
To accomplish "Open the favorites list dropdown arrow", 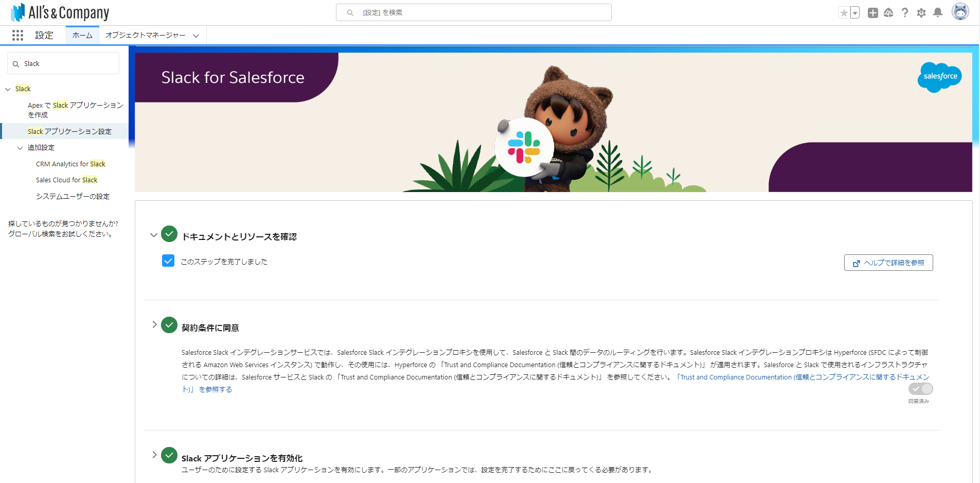I will 855,13.
